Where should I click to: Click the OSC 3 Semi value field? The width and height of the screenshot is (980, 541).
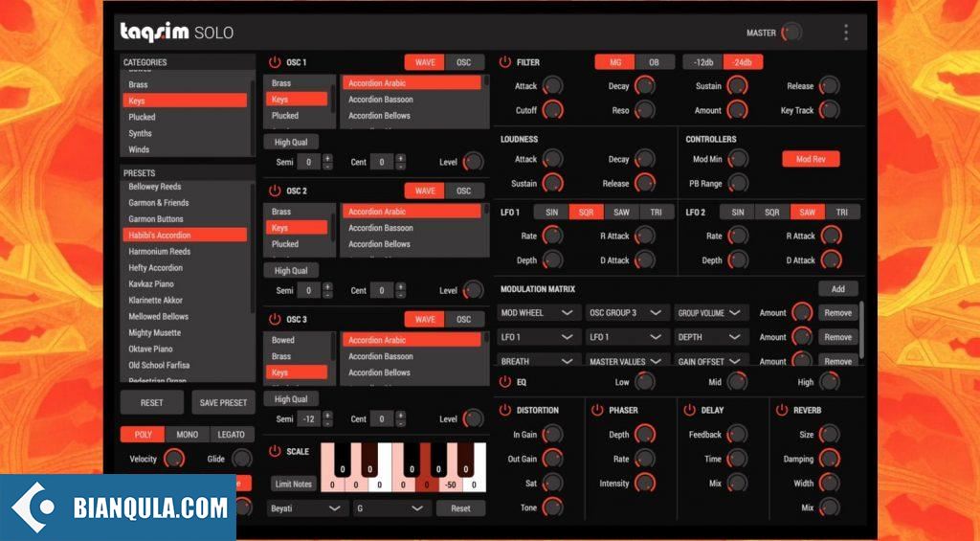[309, 419]
